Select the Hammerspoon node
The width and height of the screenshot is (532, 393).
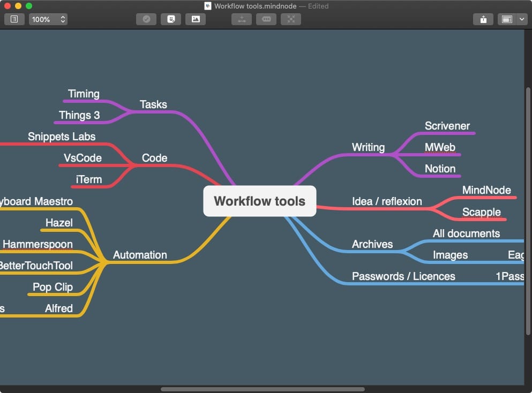pos(38,244)
